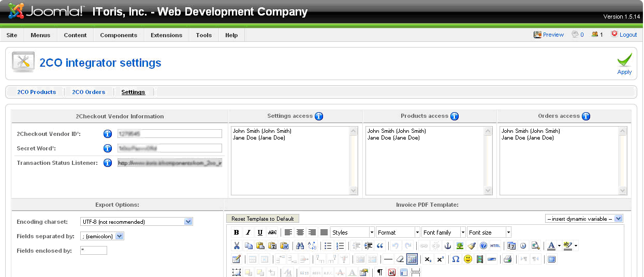The image size is (644, 277).
Task: Click the info icon next to Transaction Status Listener
Action: click(108, 163)
